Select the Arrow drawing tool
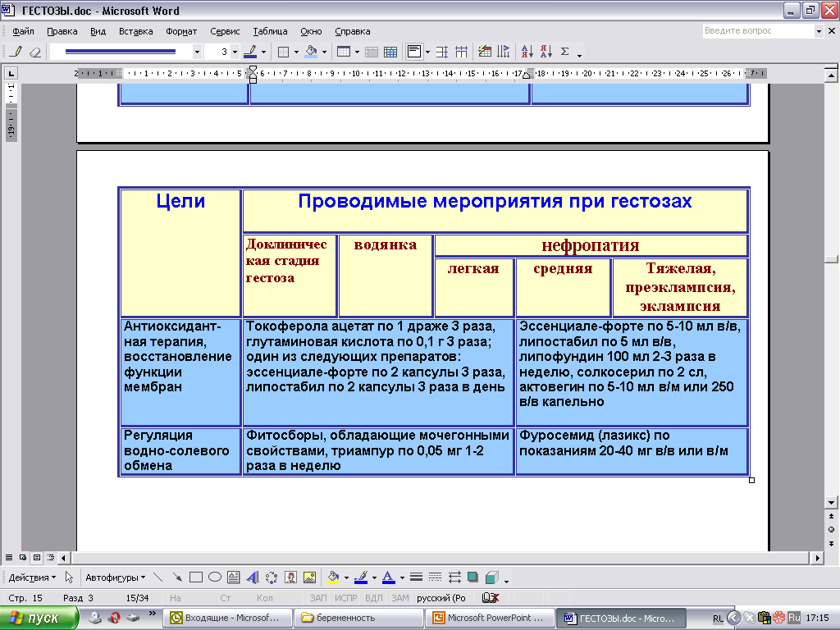Screen dimensions: 840x630 click(x=177, y=577)
